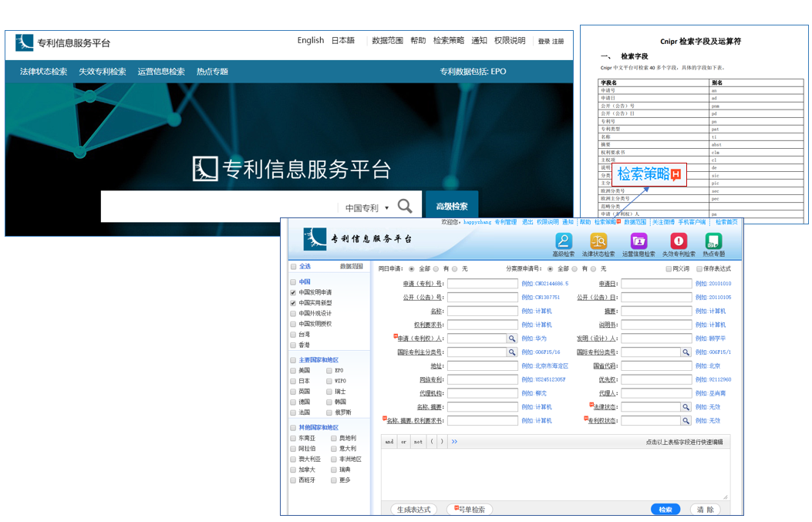Click lookup icon beside 法律状态 field
Screen dimensions: 812x522
(686, 407)
